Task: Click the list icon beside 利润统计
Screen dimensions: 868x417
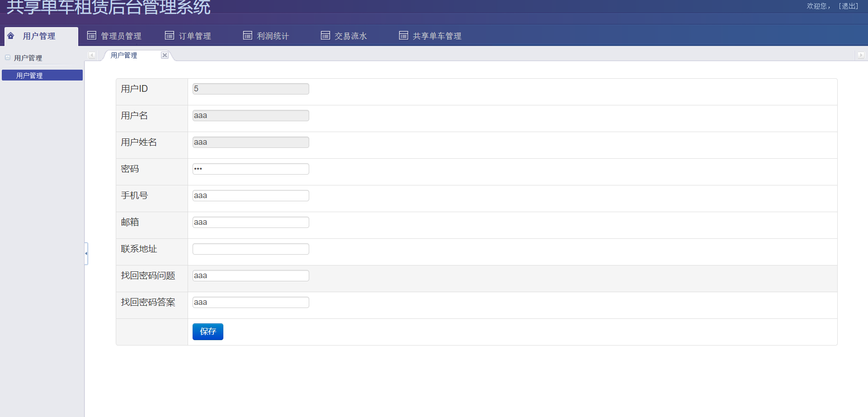Action: [248, 36]
